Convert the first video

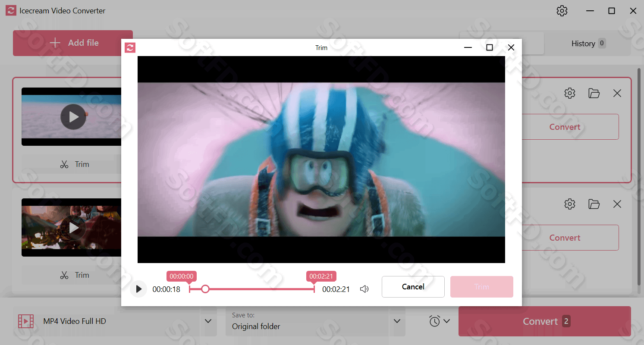point(565,127)
